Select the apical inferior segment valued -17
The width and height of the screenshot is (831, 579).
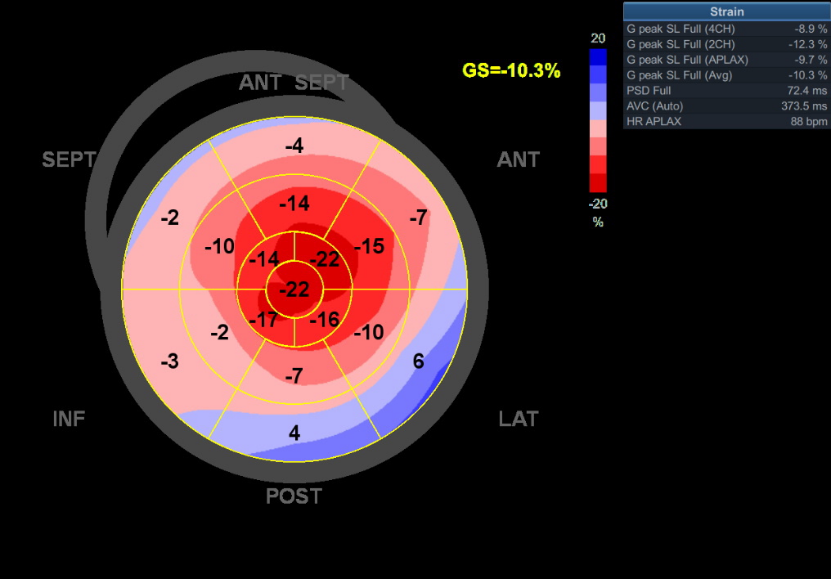click(x=263, y=320)
